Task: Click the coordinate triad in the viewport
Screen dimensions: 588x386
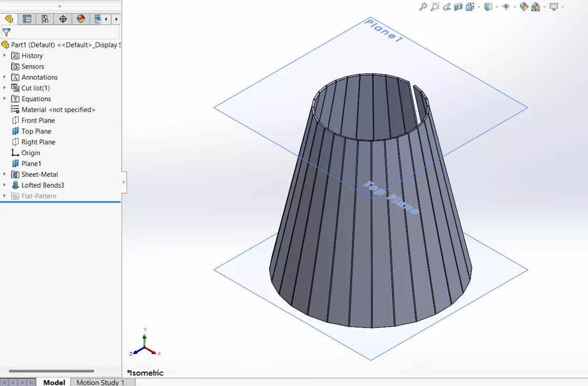Action: (x=145, y=343)
